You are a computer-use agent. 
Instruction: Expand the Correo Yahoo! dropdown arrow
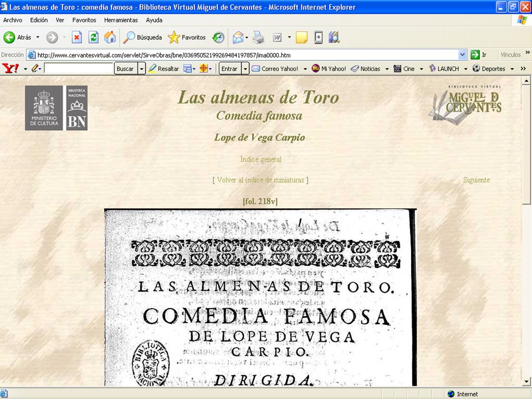click(x=305, y=69)
